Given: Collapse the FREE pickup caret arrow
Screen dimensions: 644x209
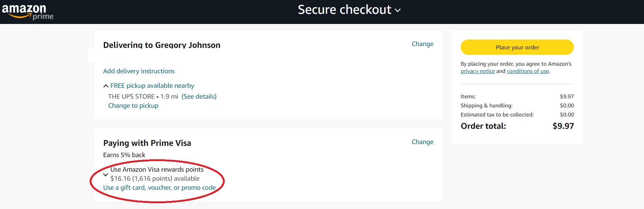Looking at the screenshot, I should pos(106,86).
